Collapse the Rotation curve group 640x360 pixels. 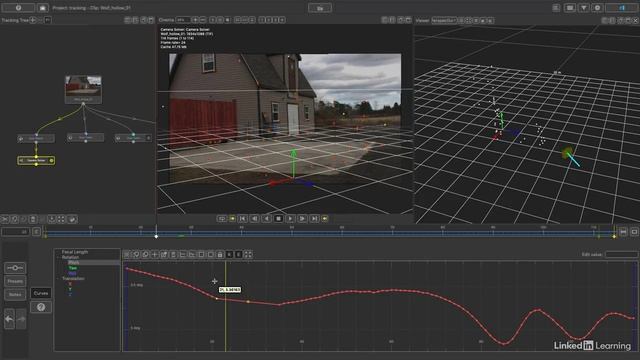pyautogui.click(x=58, y=258)
